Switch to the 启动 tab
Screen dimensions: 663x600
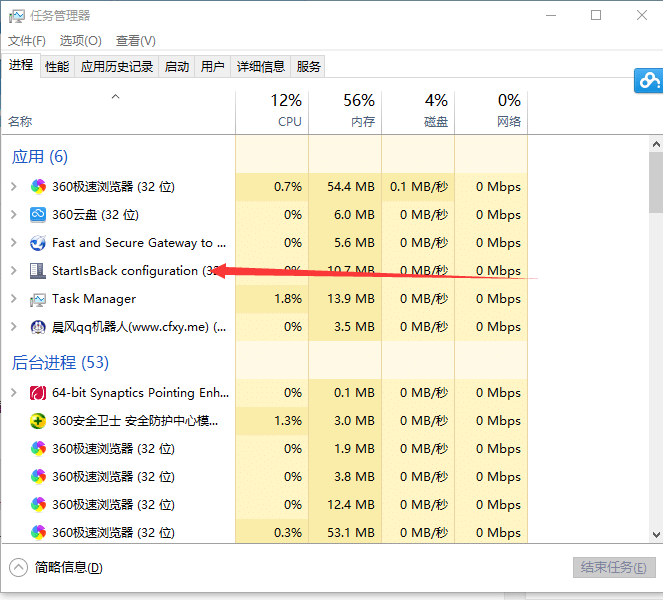tap(177, 66)
